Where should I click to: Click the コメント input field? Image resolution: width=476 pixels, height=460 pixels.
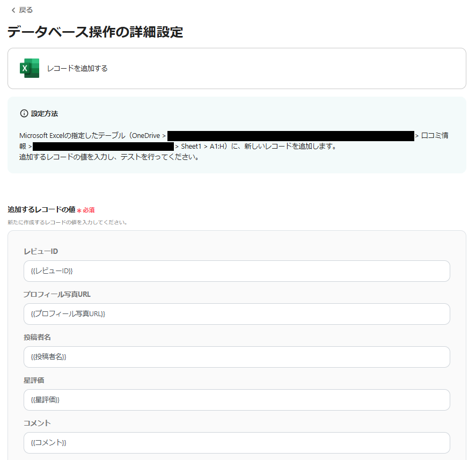[236, 443]
